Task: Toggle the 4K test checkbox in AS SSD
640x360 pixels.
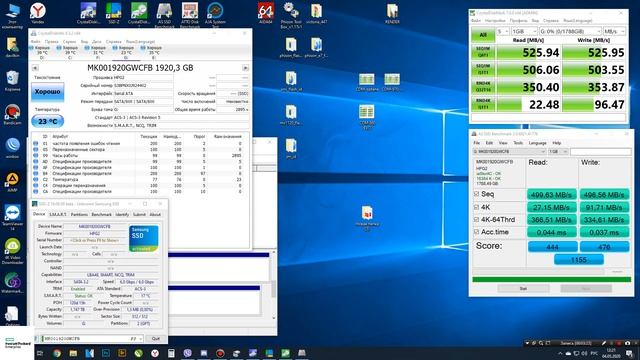Action: point(476,207)
